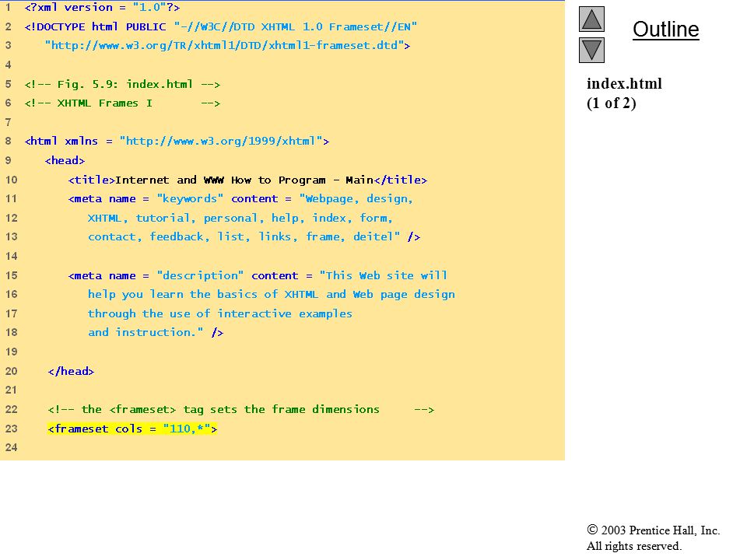Viewport: 747px width, 560px height.
Task: Click the highlighted frameset cols line
Action: click(x=132, y=429)
